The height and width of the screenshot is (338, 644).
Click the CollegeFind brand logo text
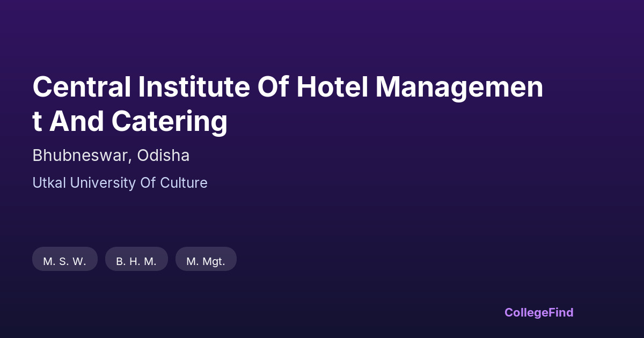[x=538, y=312]
